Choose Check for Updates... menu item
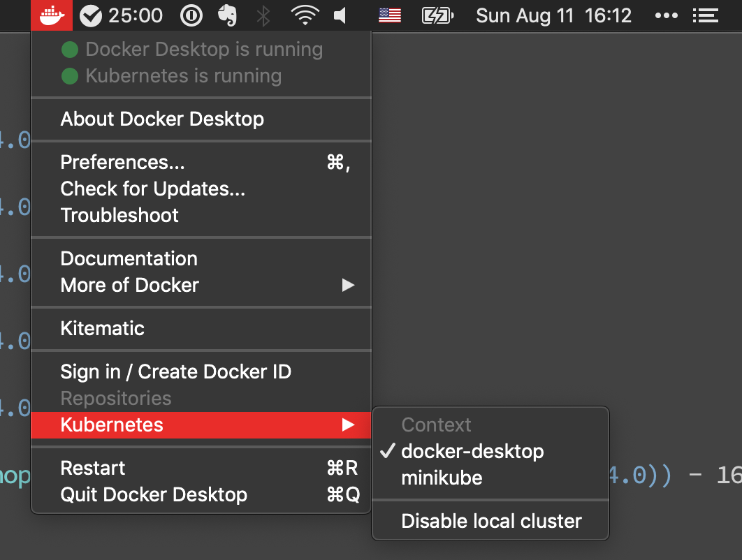This screenshot has width=742, height=560. coord(153,189)
